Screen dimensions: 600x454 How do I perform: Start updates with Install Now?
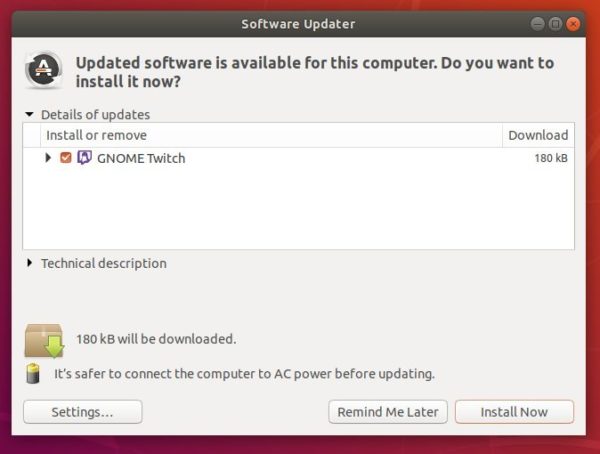[x=514, y=412]
